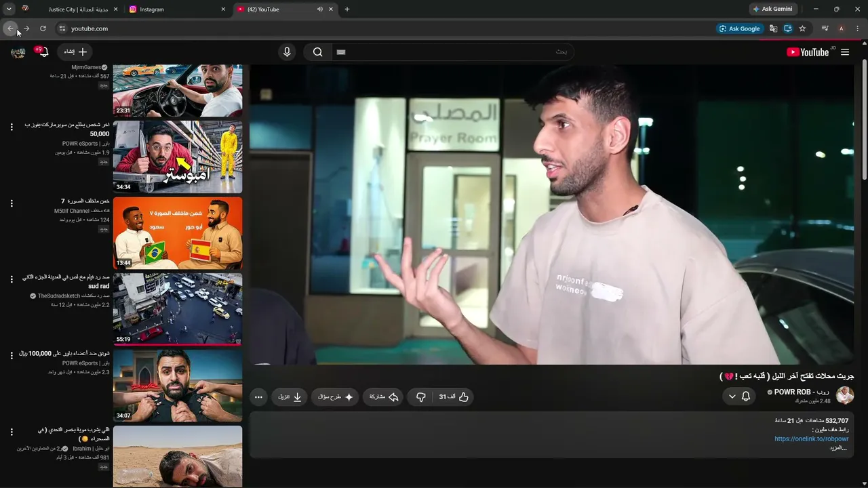This screenshot has width=868, height=488.
Task: Open the desert challenge video thumbnail
Action: pos(178,457)
